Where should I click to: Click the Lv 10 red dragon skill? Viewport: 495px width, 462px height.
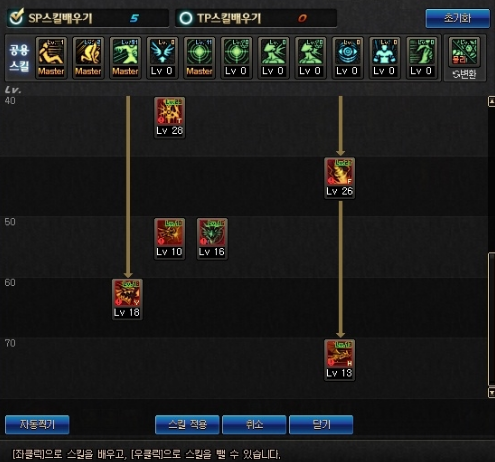(x=170, y=239)
